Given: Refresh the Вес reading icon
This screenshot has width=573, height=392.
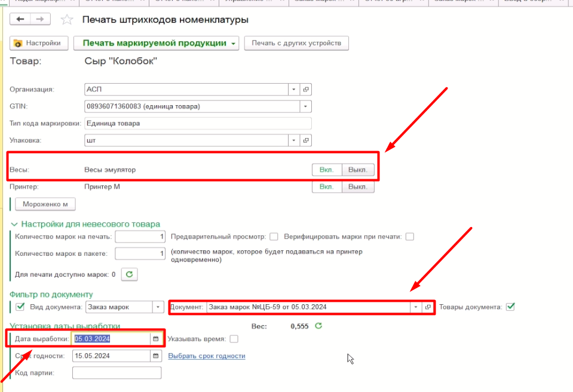Looking at the screenshot, I should 318,326.
